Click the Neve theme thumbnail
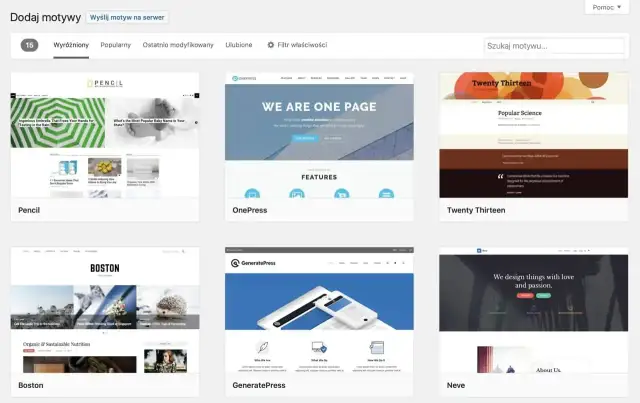 pyautogui.click(x=533, y=310)
